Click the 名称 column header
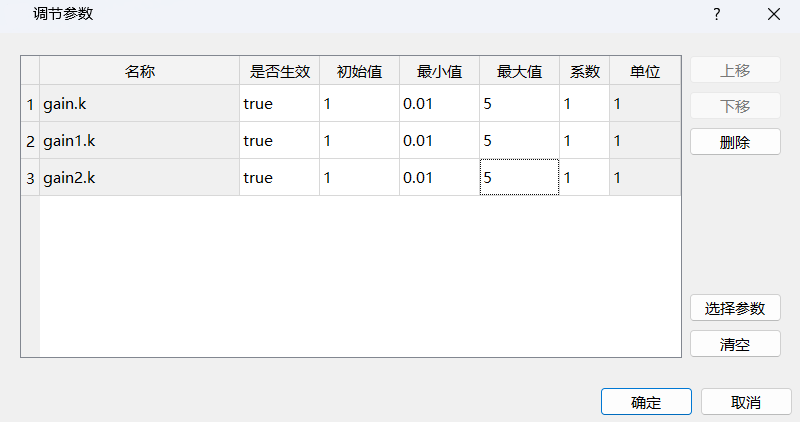This screenshot has height=422, width=800. pos(139,72)
